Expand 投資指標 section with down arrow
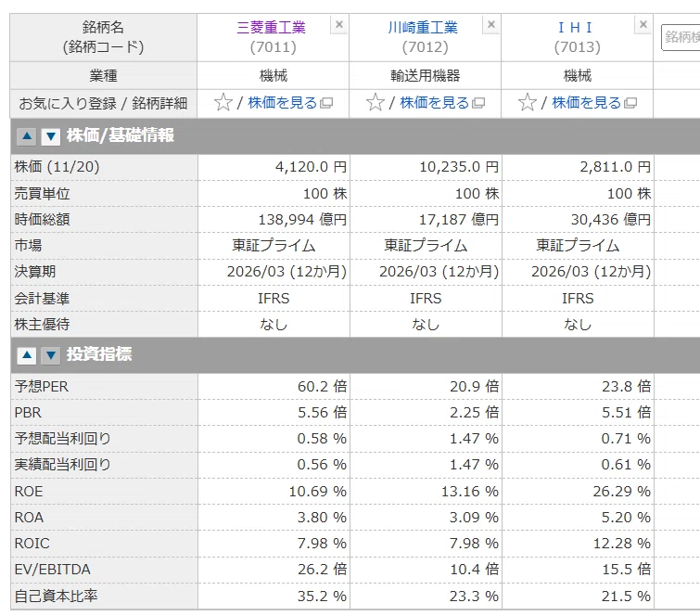700x616 pixels. [51, 355]
